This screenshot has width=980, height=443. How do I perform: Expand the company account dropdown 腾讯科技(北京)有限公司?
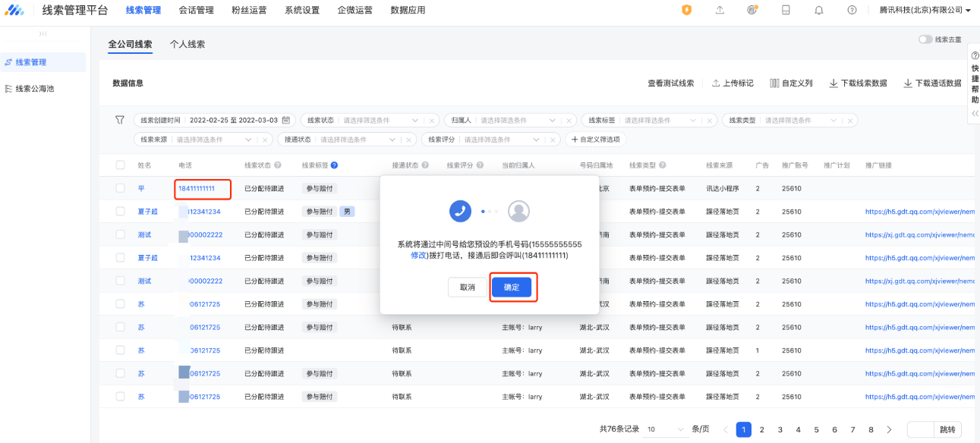point(925,11)
